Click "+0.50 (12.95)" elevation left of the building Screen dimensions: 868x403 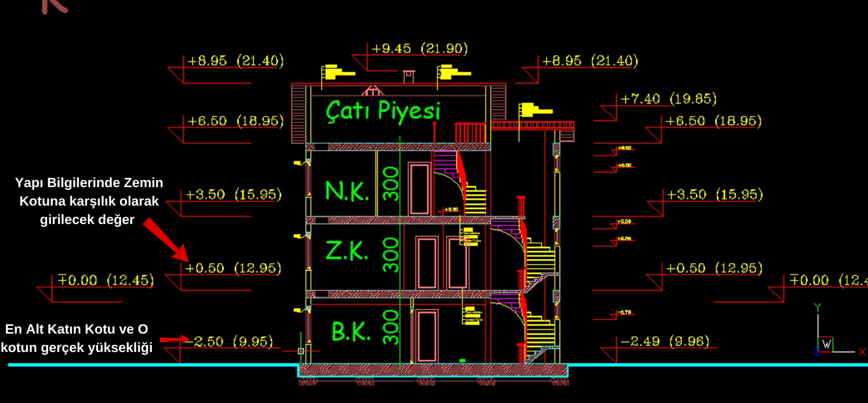tap(233, 268)
